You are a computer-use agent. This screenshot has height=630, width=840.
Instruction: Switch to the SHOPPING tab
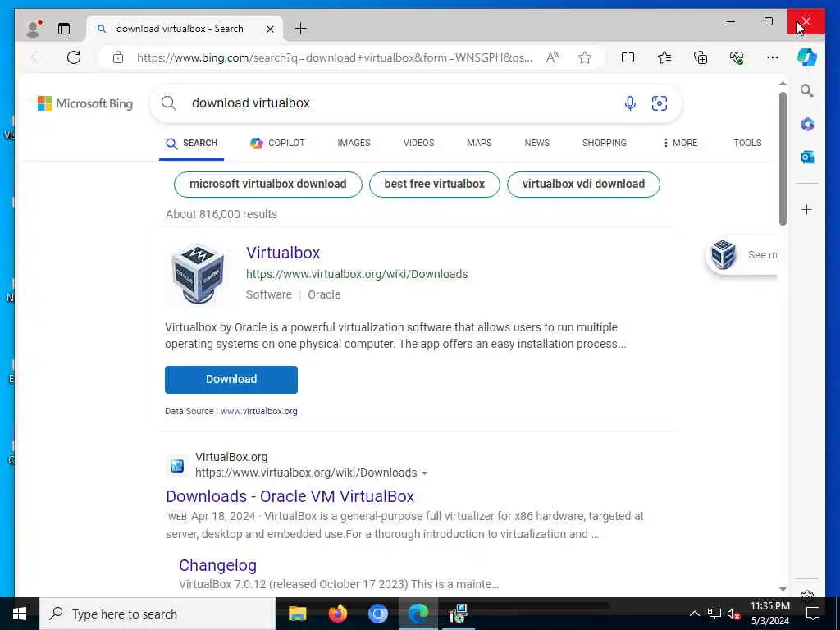coord(605,143)
